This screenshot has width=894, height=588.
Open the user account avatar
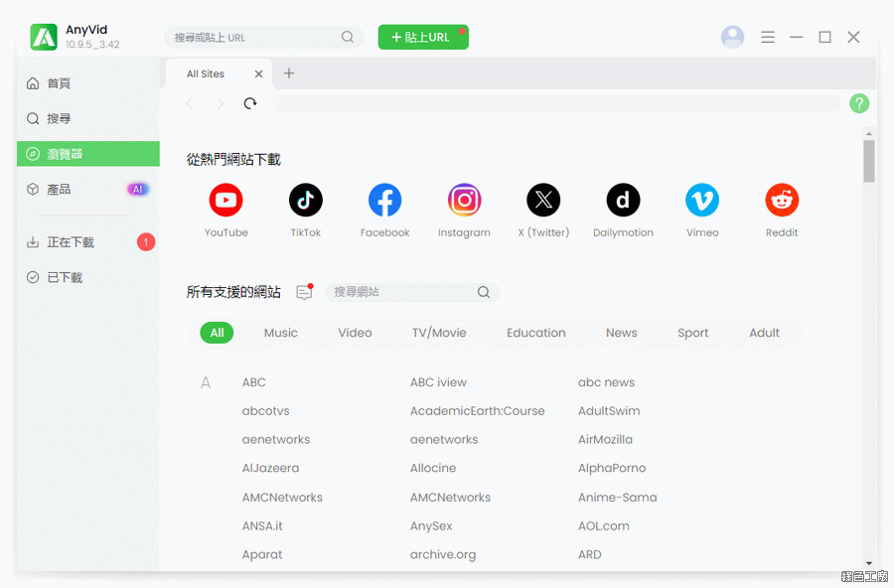click(732, 37)
